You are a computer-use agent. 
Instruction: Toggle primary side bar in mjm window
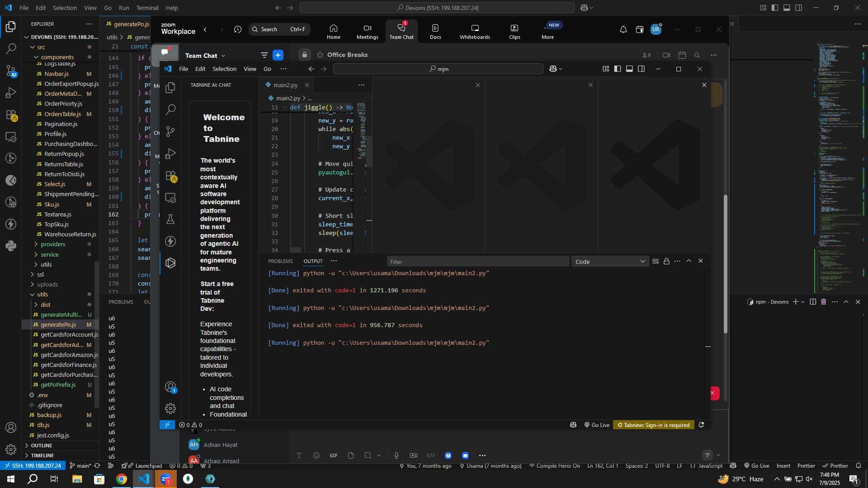618,69
